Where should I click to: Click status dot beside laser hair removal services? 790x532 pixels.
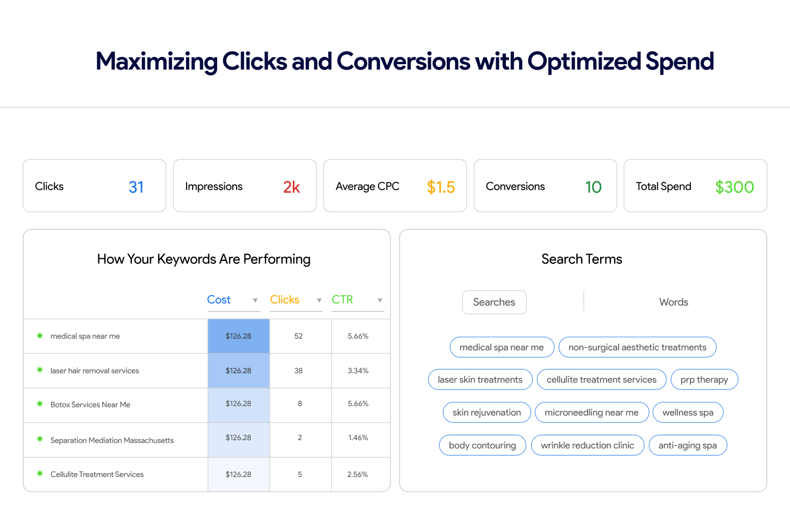click(40, 370)
